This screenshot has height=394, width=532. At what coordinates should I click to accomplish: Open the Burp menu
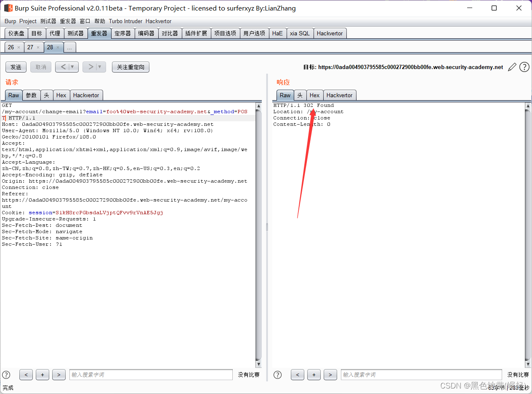tap(10, 21)
